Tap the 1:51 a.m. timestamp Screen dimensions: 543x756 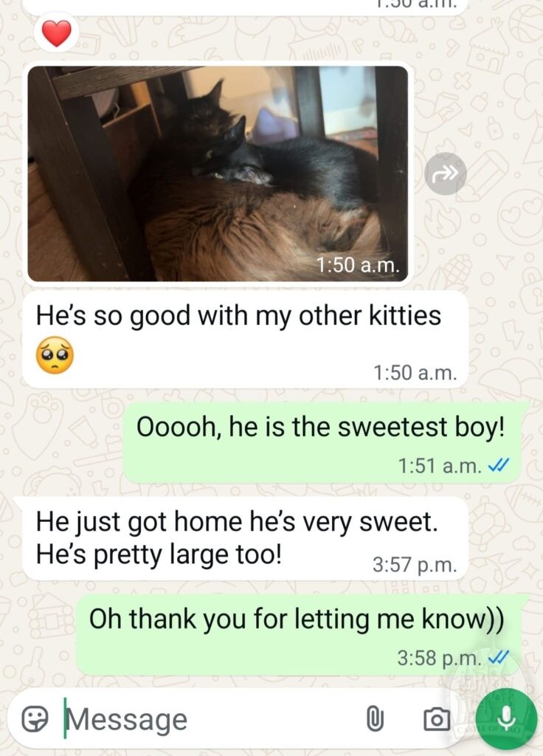(440, 466)
